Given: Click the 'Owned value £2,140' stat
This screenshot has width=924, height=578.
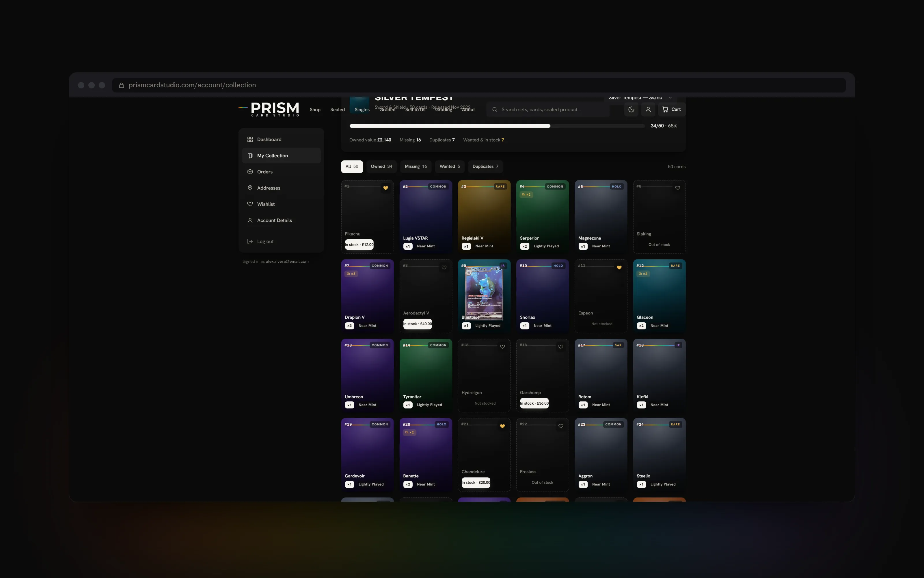Looking at the screenshot, I should click(370, 140).
